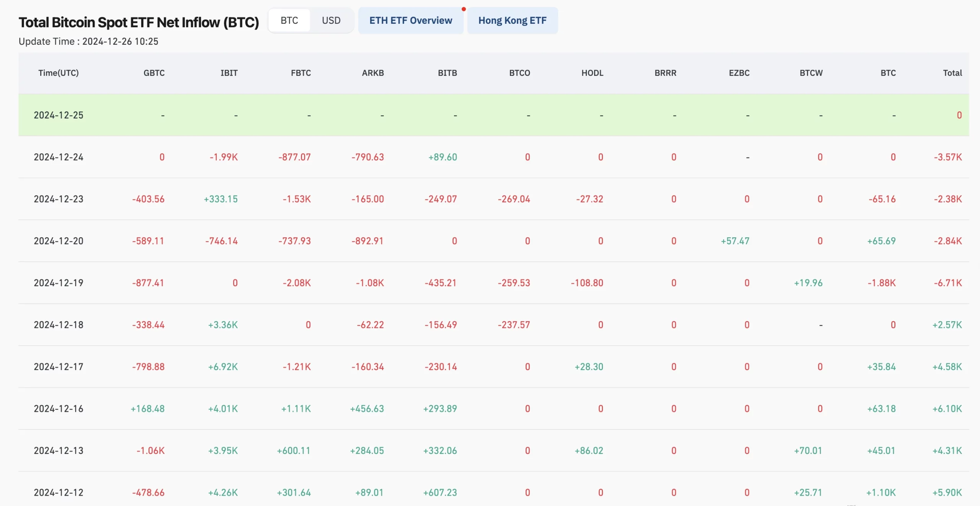Click the BITB column header
Viewport: 980px width, 506px height.
(x=448, y=73)
